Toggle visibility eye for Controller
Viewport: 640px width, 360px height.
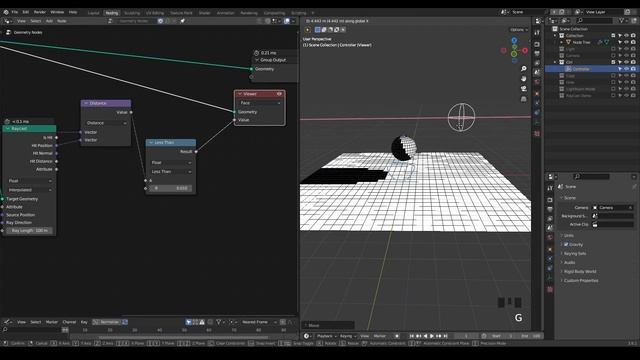(x=627, y=69)
